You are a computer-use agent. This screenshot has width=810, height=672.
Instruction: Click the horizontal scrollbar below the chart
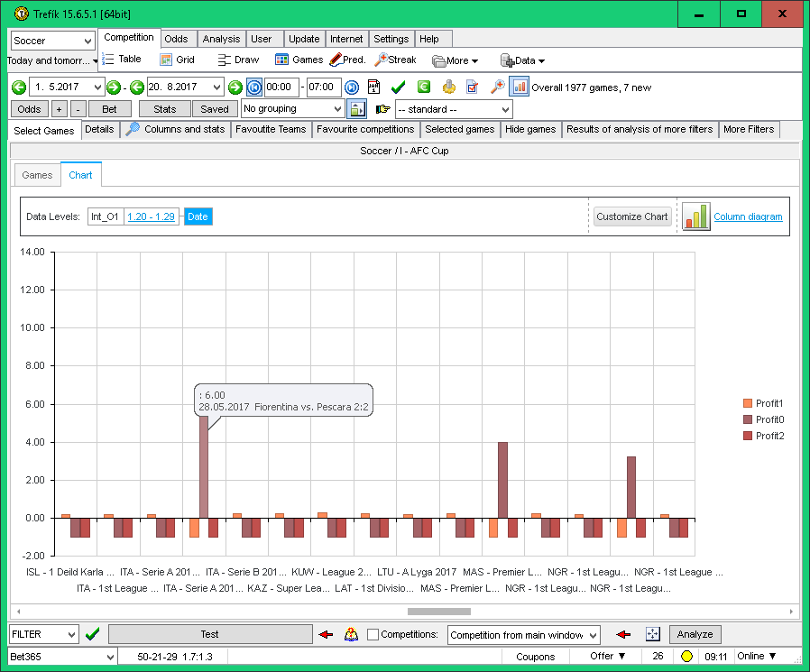(438, 612)
